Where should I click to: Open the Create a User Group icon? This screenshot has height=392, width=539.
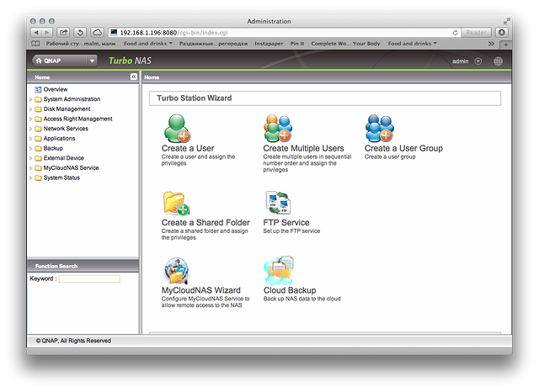(x=380, y=129)
